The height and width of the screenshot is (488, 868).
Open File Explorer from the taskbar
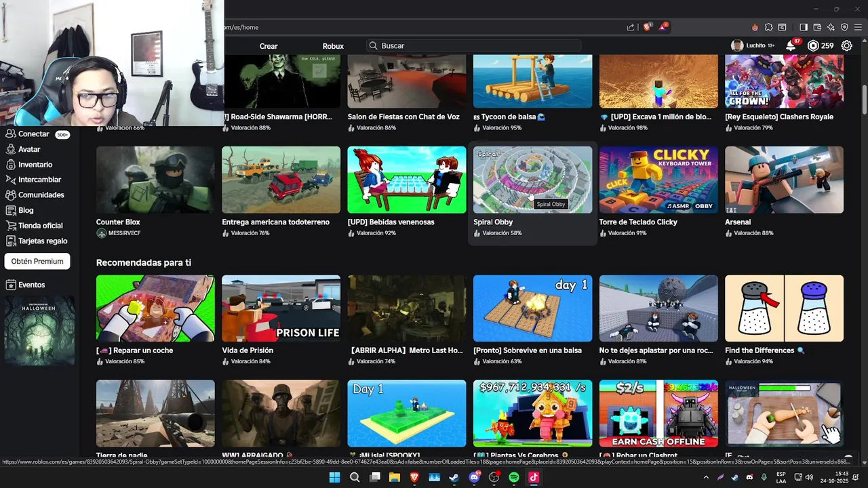click(x=394, y=477)
